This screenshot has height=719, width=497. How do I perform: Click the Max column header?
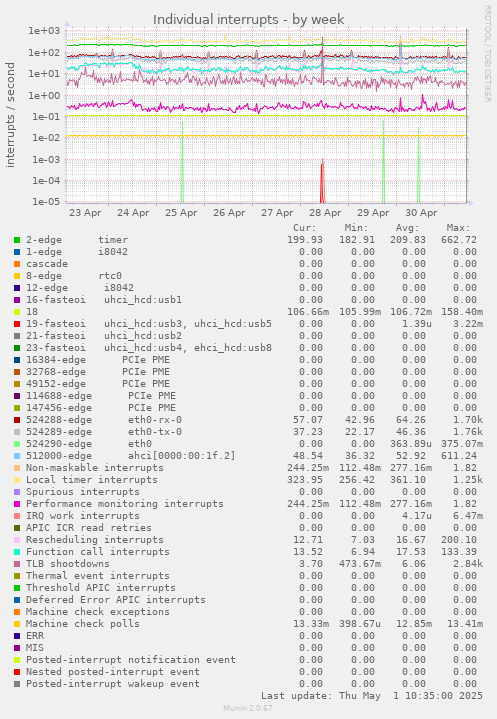pyautogui.click(x=458, y=228)
